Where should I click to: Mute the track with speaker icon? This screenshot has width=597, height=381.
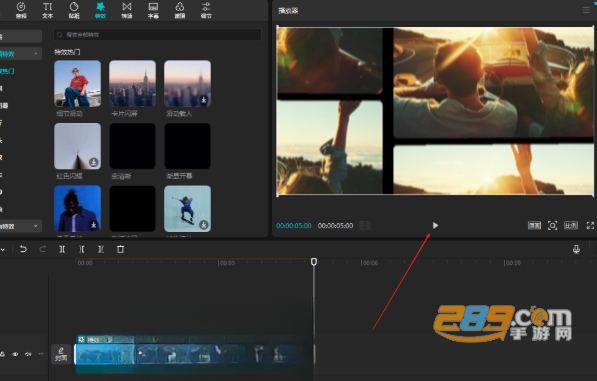(28, 354)
